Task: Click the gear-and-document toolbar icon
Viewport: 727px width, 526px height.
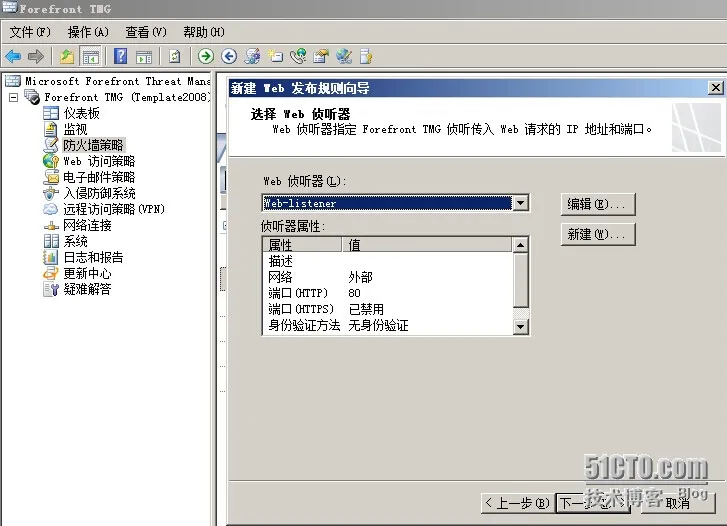Action: pyautogui.click(x=252, y=57)
